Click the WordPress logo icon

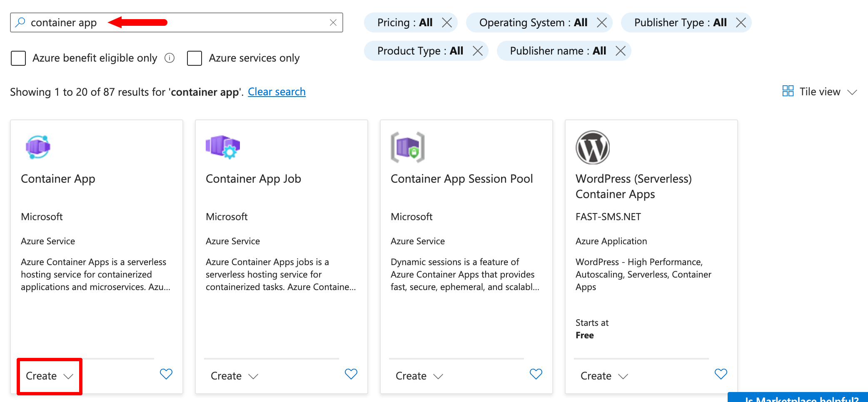tap(592, 147)
